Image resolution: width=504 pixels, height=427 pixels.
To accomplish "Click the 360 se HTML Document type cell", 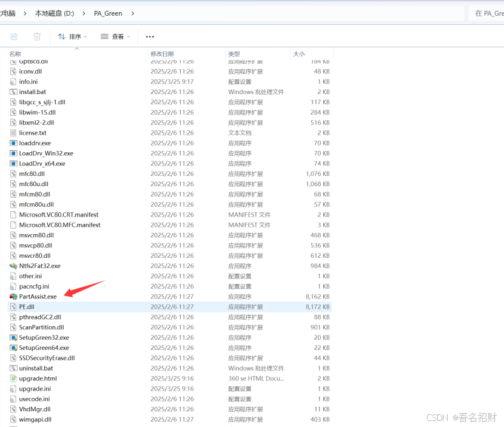I will click(x=256, y=378).
